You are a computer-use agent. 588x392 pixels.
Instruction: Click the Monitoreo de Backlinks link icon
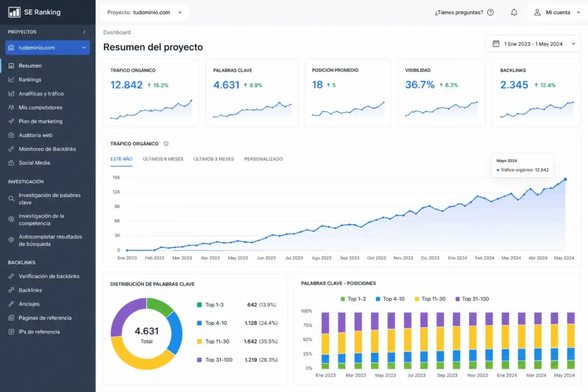[11, 149]
